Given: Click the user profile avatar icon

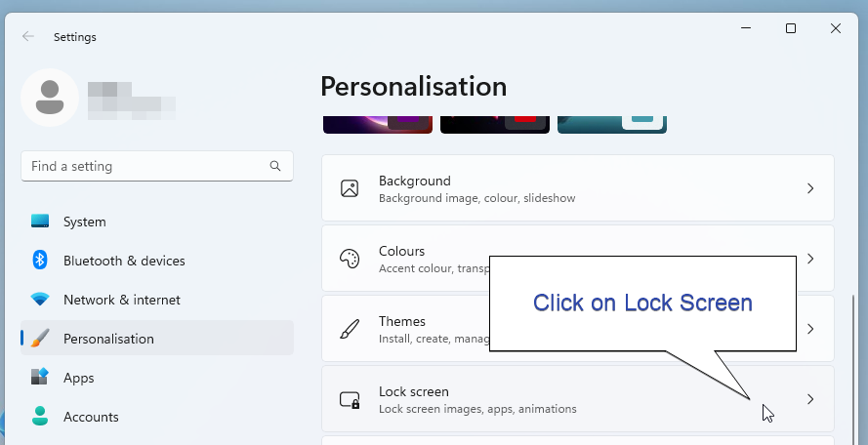Looking at the screenshot, I should [50, 98].
